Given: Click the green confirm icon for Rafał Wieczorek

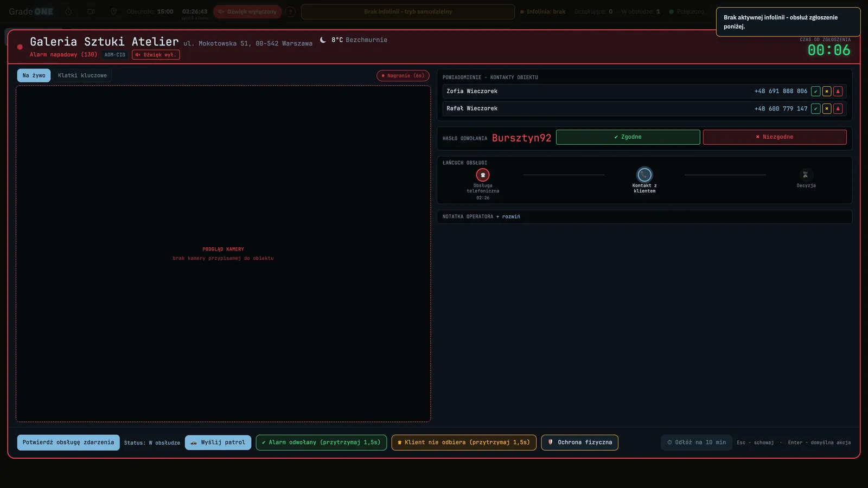Looking at the screenshot, I should coord(815,109).
